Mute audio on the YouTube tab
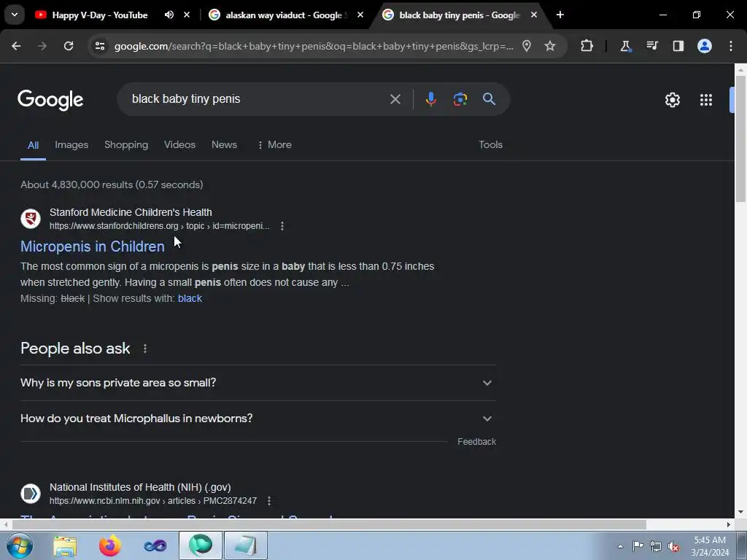 click(x=169, y=15)
